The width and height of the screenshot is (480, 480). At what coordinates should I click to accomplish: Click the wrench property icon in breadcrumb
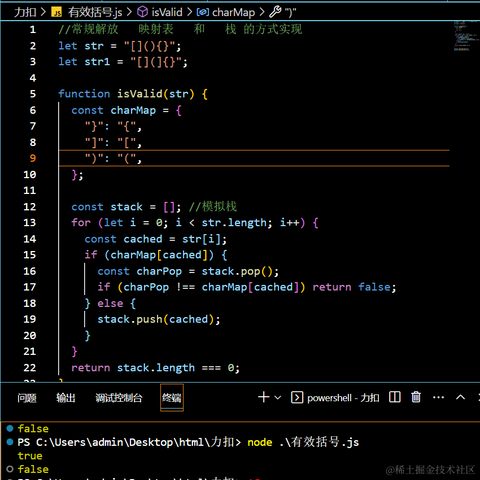coord(275,12)
